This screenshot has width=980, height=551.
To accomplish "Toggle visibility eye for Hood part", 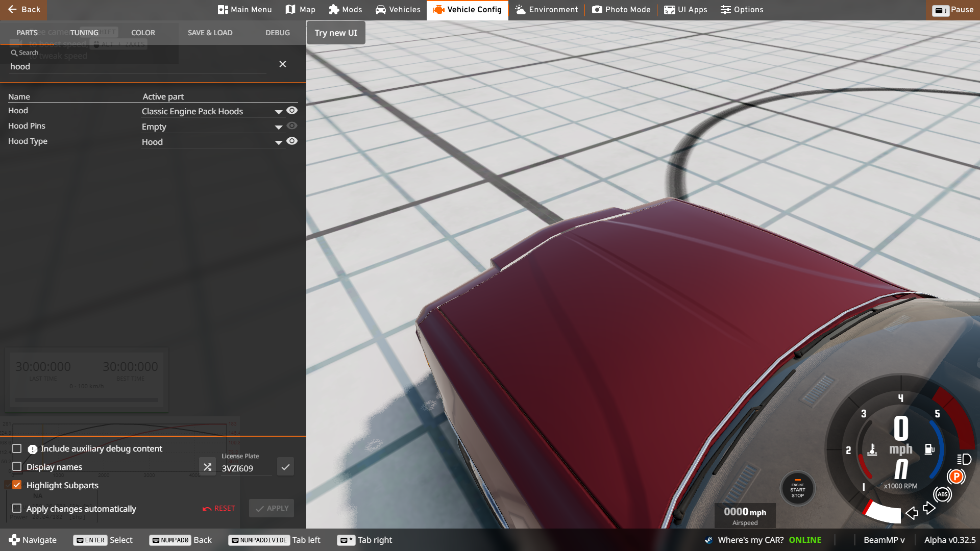I will (x=292, y=111).
